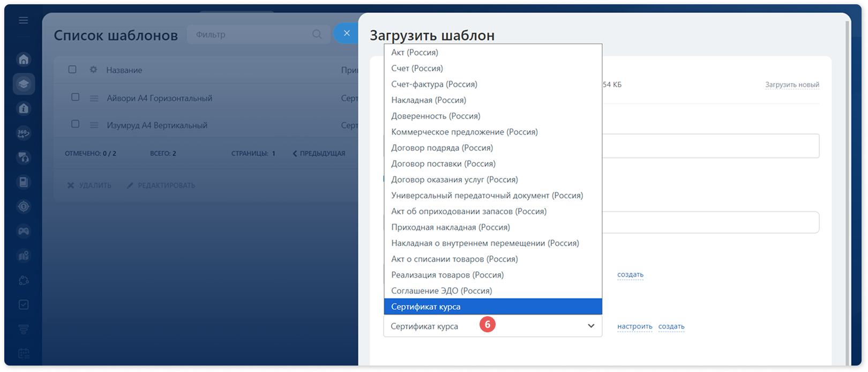This screenshot has height=372, width=868.
Task: Open the graduation cap courses icon
Action: pyautogui.click(x=24, y=84)
